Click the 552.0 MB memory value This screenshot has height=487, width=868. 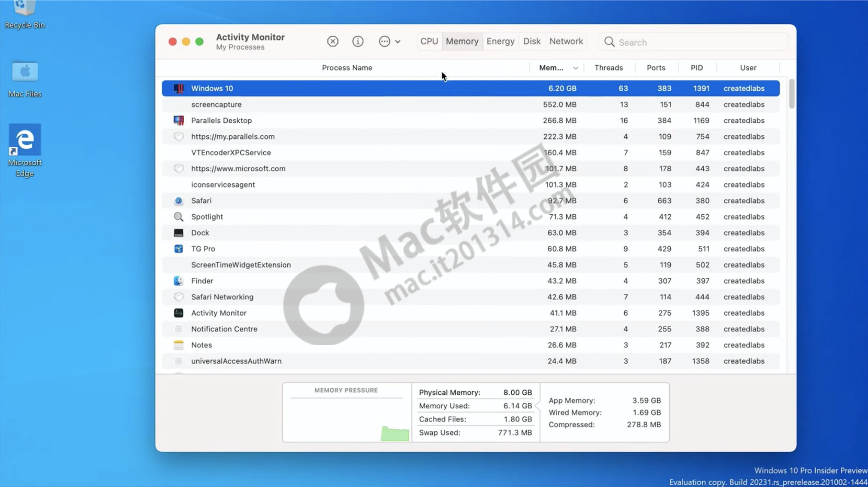point(560,104)
